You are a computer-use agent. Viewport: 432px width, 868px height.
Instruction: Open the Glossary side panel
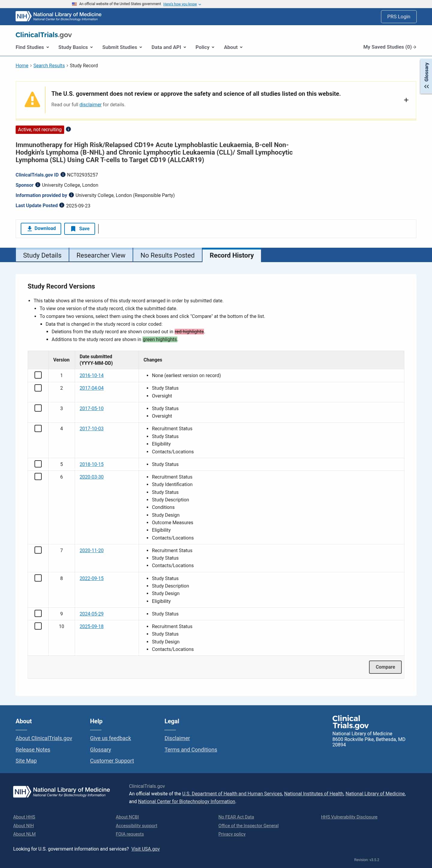click(426, 76)
